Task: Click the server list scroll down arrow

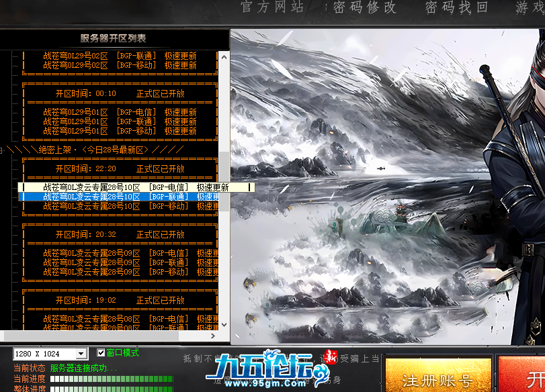Action: (224, 325)
